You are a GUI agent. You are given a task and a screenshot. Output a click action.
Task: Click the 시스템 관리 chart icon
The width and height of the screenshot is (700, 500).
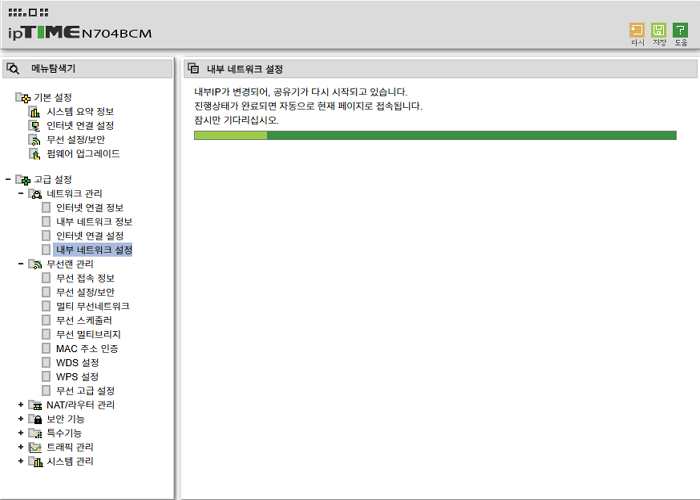coord(35,461)
